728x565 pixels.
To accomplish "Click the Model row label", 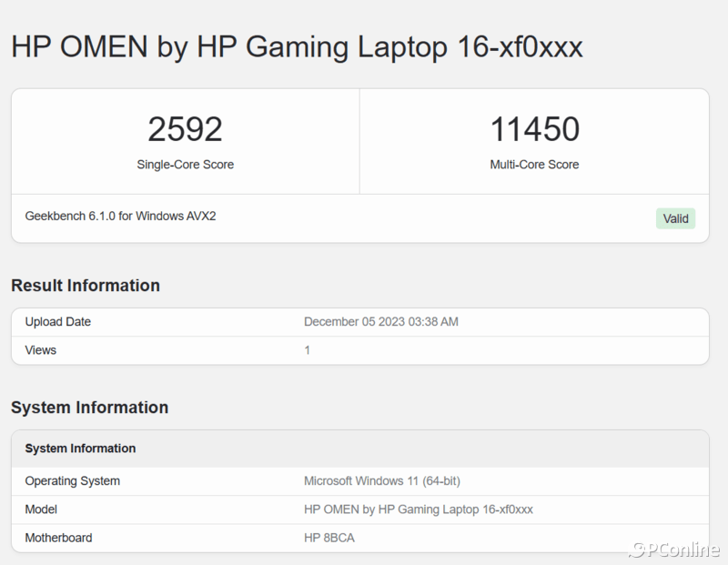I will 41,510.
